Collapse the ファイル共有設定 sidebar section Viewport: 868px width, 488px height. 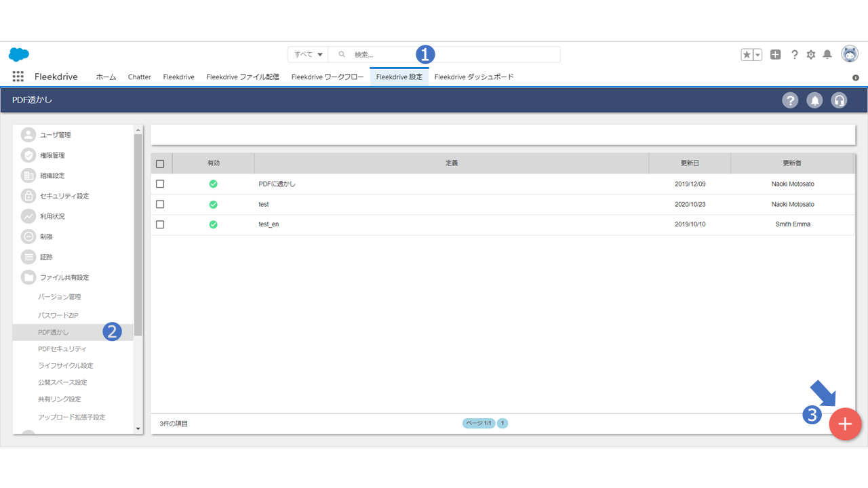pos(64,277)
